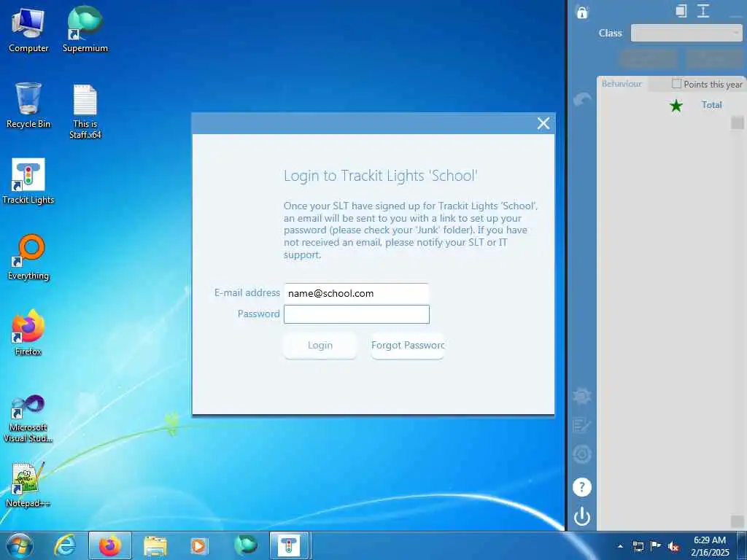This screenshot has width=747, height=560.
Task: Select the Computer desktop icon
Action: (28, 29)
